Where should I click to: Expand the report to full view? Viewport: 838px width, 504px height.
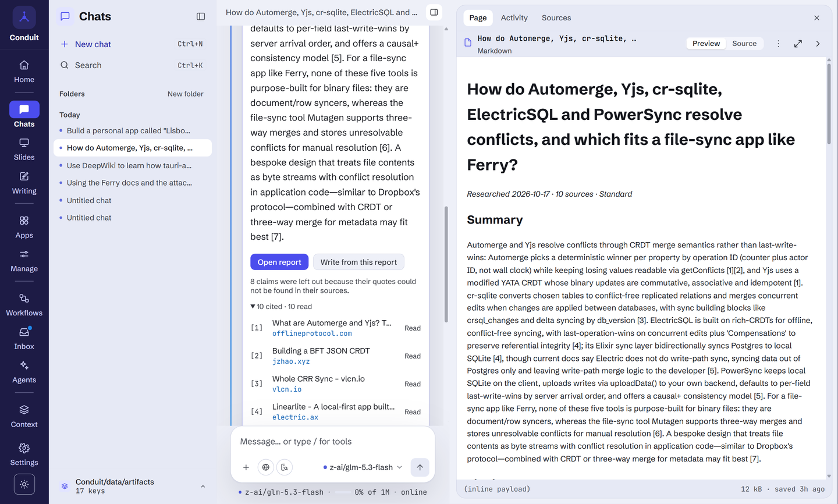(798, 44)
